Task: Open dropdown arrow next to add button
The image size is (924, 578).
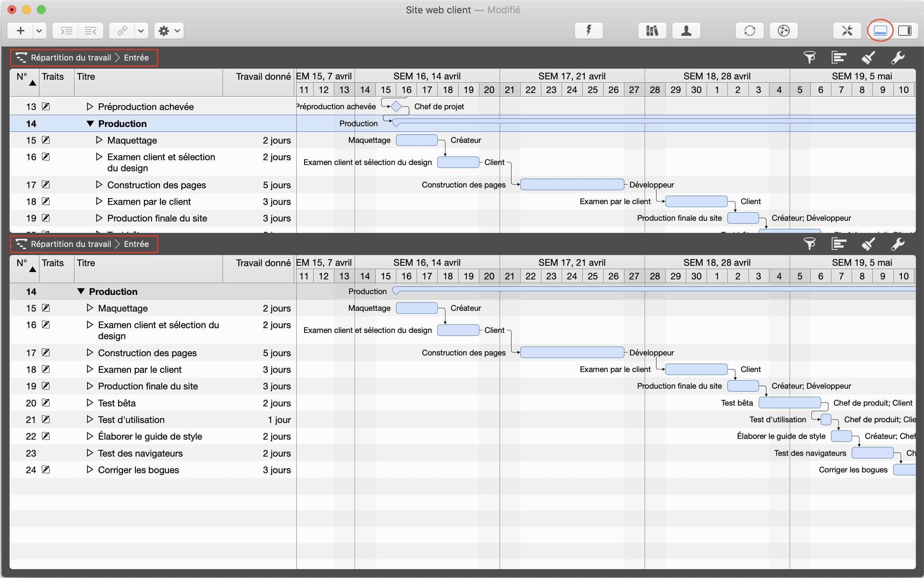Action: tap(39, 31)
